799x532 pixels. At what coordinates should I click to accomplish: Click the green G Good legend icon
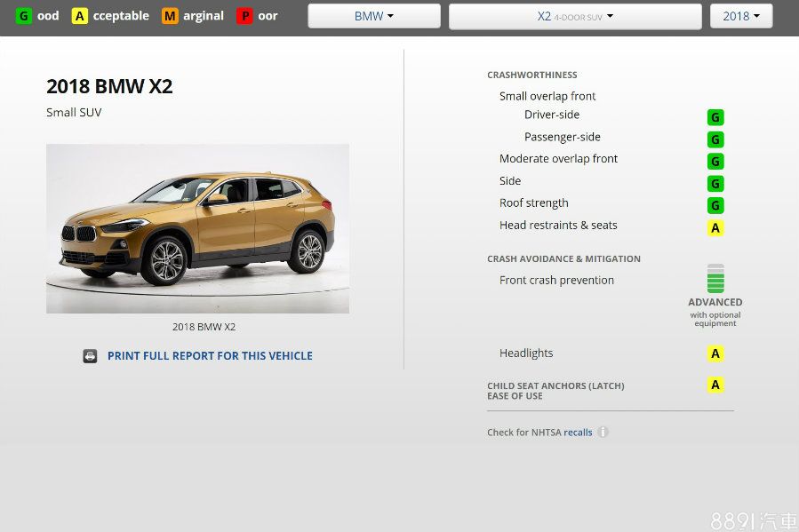[x=23, y=16]
